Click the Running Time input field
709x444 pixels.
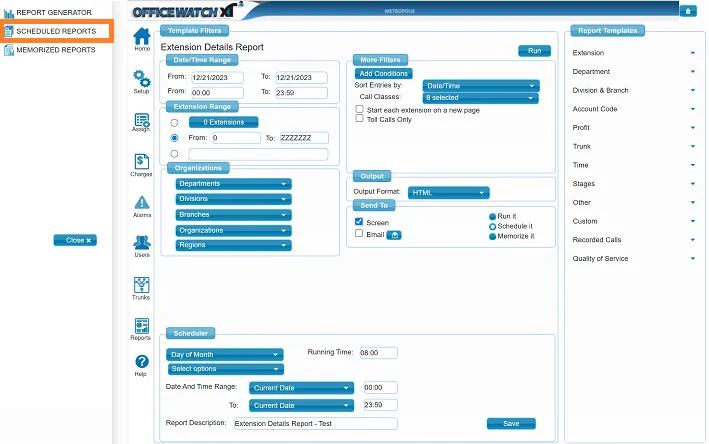(378, 353)
